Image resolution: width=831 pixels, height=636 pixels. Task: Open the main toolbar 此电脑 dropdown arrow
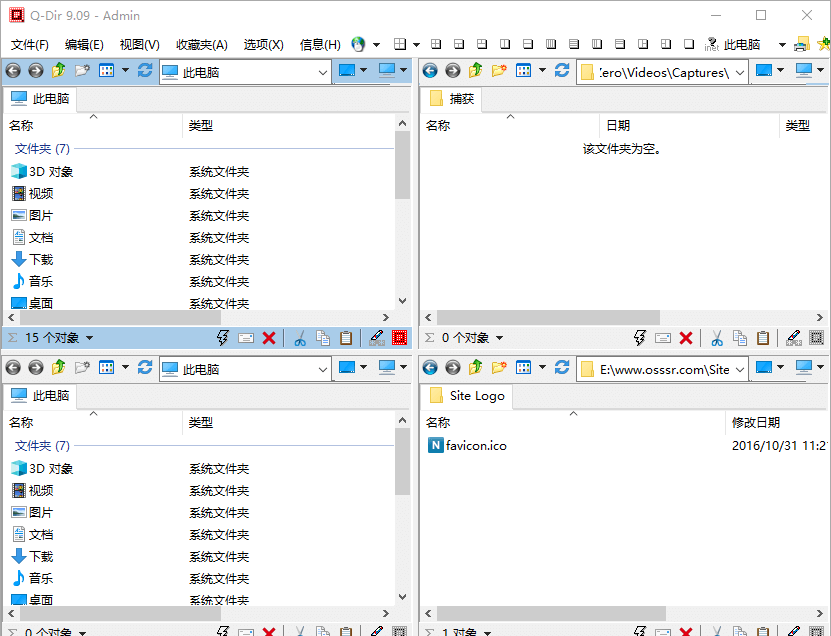782,45
